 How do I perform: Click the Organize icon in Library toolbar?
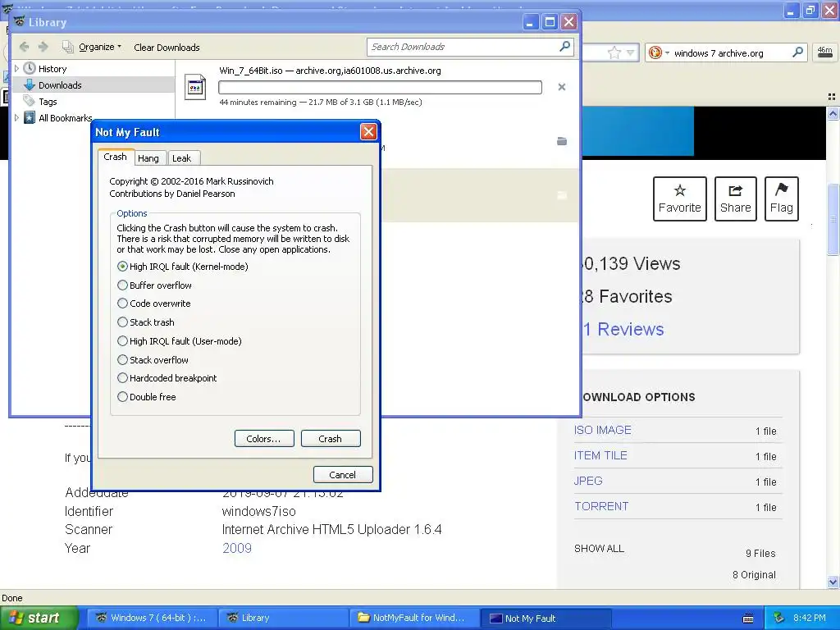click(x=67, y=47)
